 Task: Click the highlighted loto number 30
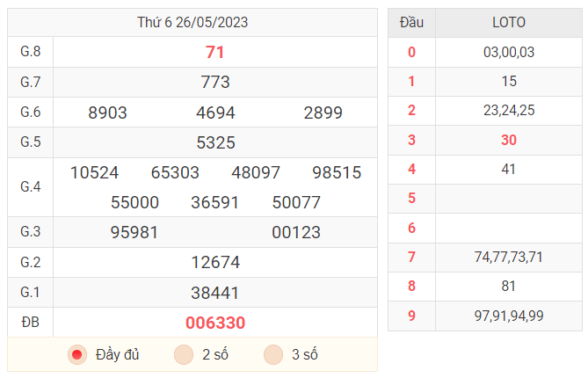[509, 140]
